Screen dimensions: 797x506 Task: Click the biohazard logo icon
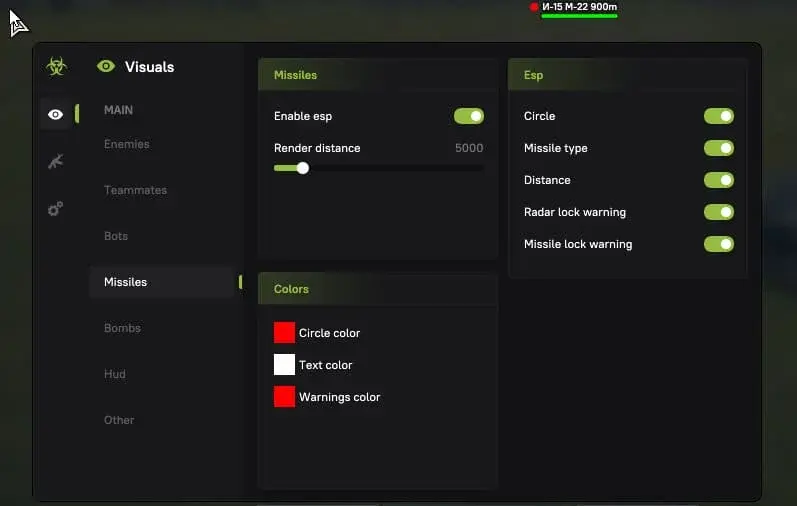click(x=56, y=66)
